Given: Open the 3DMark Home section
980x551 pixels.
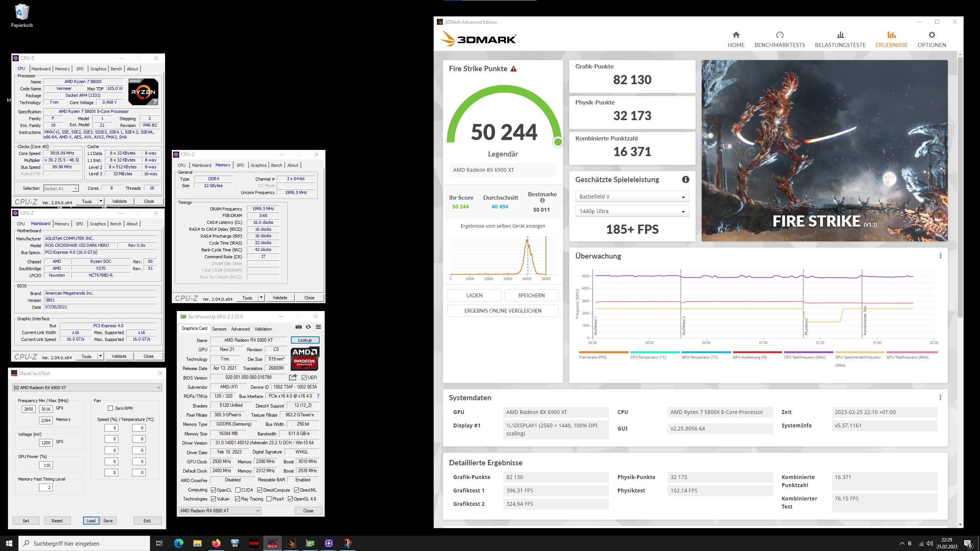Looking at the screenshot, I should [x=736, y=40].
